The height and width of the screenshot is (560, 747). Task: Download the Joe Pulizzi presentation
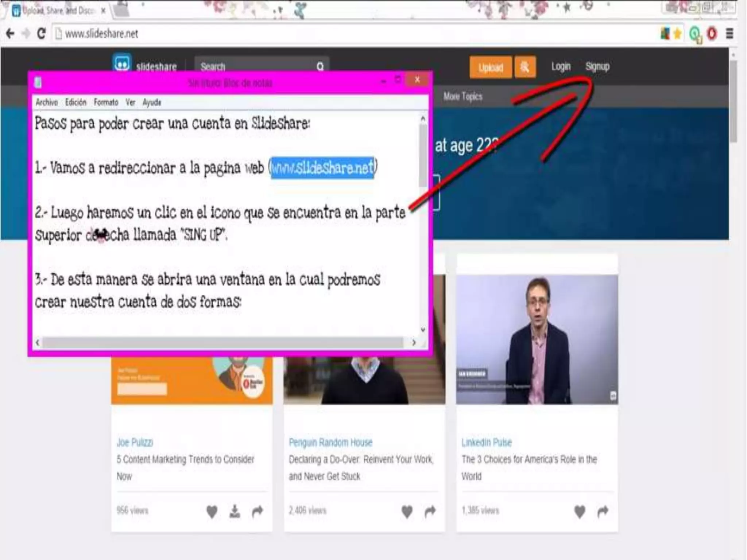pos(235,512)
